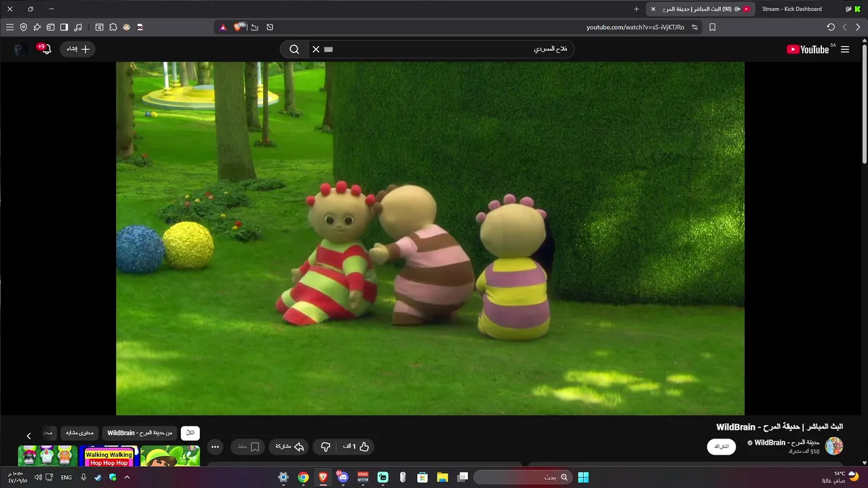
Task: Reload the current page
Action: [x=831, y=27]
